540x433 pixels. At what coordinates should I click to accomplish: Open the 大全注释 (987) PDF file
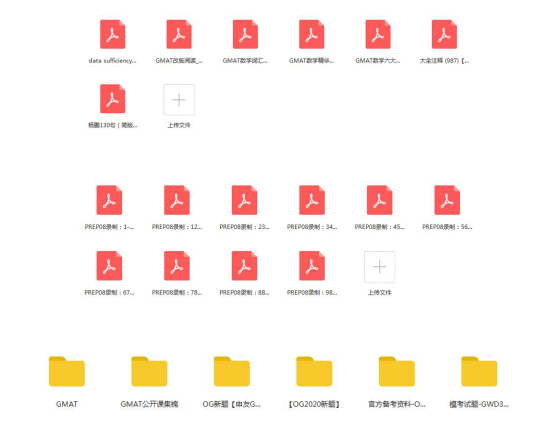[x=445, y=34]
